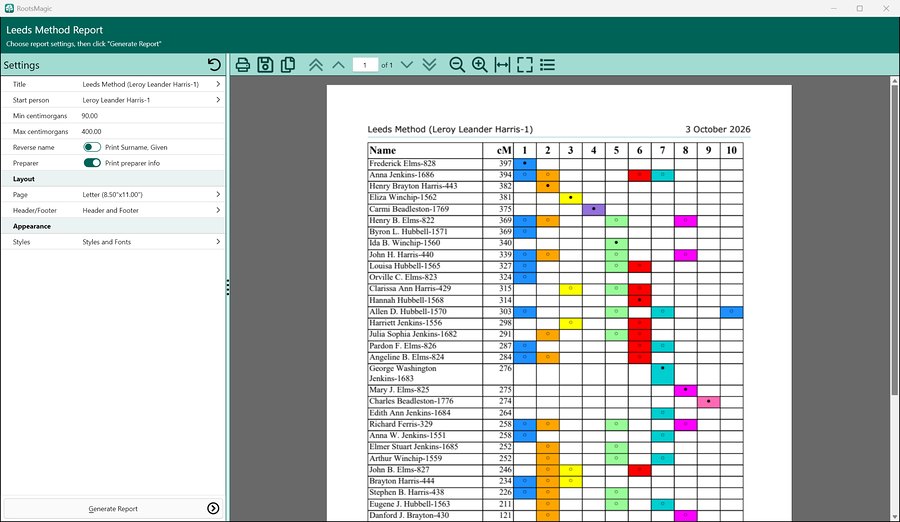Click the red cell in Hannah Hubbell-1568 row
900x522 pixels.
click(639, 300)
